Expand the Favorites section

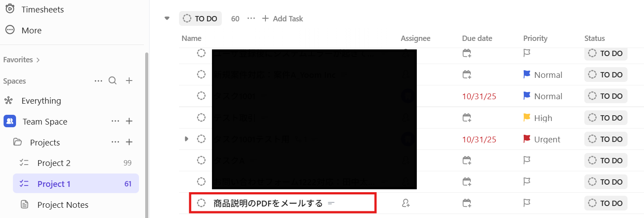pyautogui.click(x=21, y=60)
